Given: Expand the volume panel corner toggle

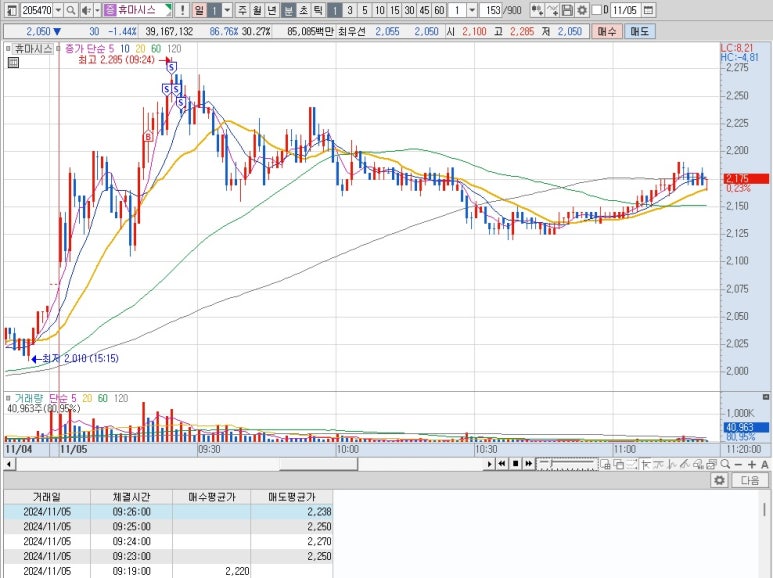Looking at the screenshot, I should [766, 396].
